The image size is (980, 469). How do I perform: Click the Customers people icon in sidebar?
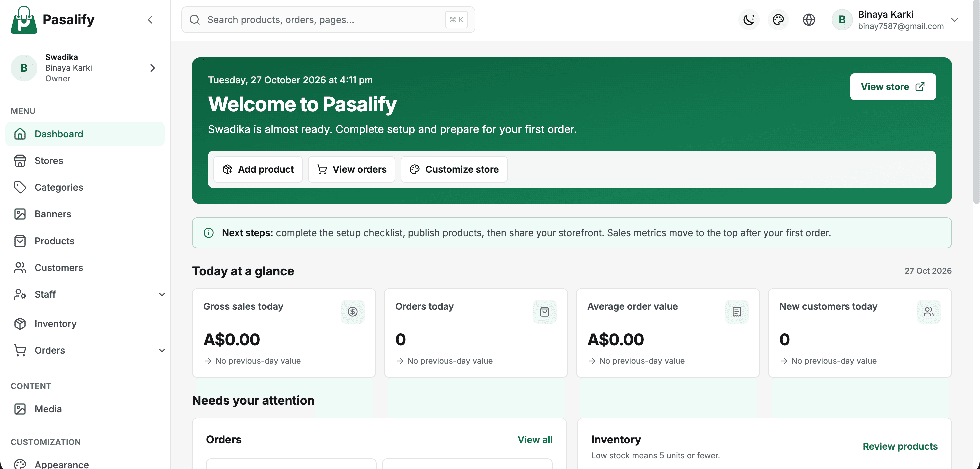20,267
